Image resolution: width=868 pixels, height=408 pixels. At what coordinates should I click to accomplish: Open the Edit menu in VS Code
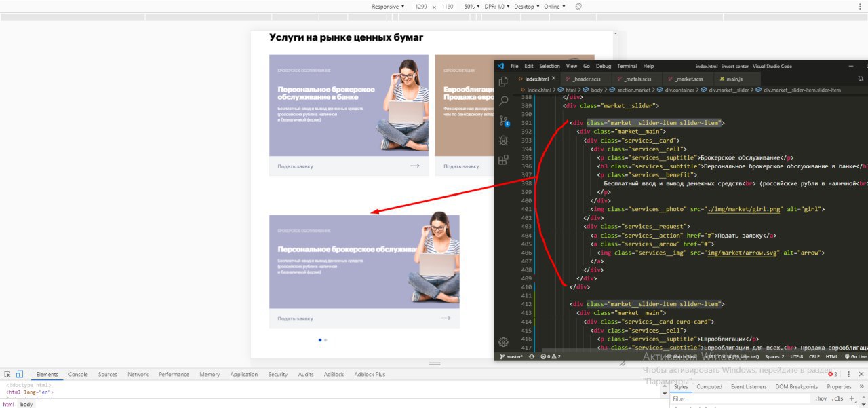(529, 66)
